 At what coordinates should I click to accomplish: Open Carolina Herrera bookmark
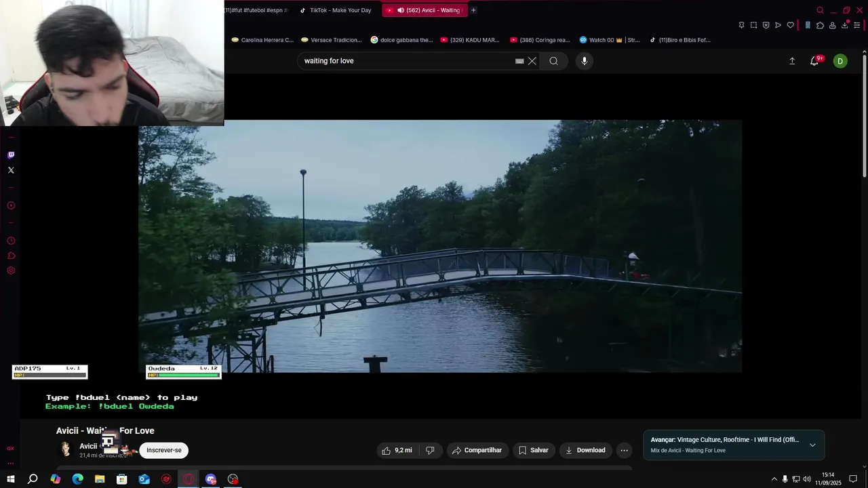pos(262,40)
